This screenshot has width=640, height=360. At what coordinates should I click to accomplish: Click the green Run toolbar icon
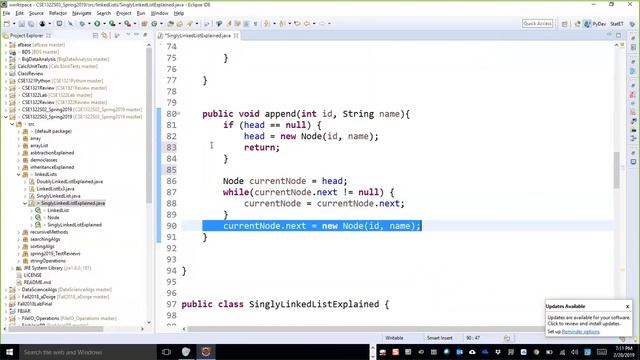(97, 24)
